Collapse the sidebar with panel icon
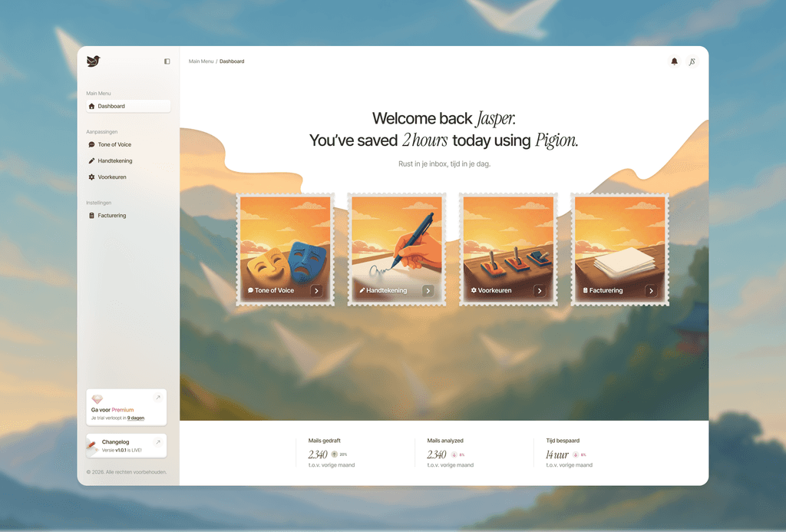 click(x=167, y=61)
